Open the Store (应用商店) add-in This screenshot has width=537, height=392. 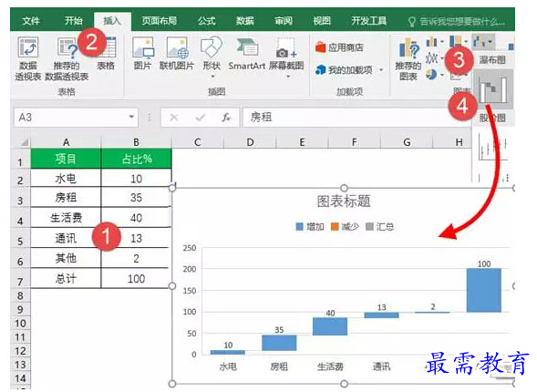[x=339, y=47]
